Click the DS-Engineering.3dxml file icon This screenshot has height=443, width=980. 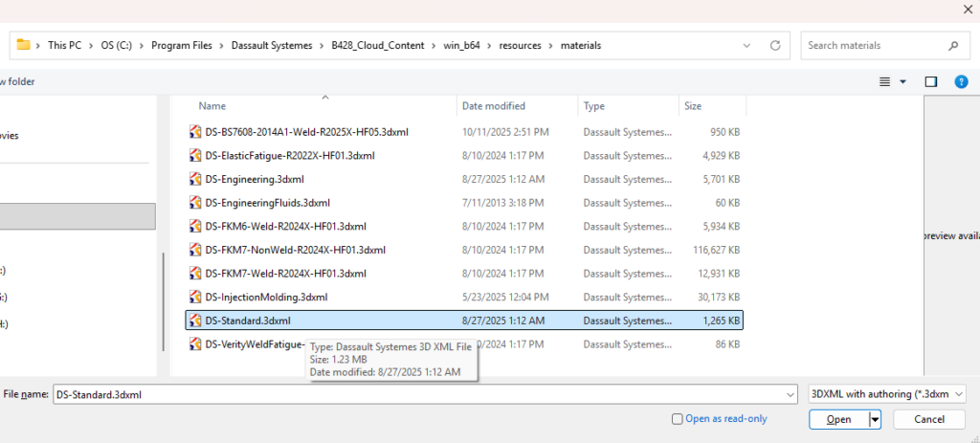(x=195, y=179)
